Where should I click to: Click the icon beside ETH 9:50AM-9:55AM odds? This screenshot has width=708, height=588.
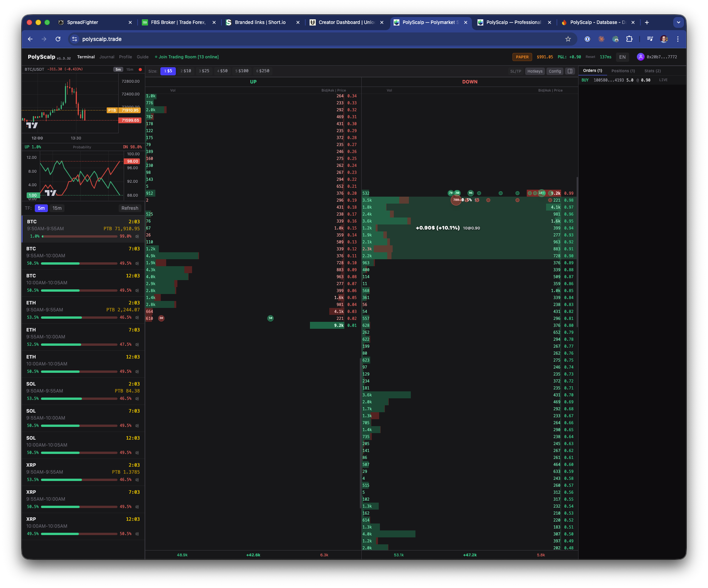(137, 318)
